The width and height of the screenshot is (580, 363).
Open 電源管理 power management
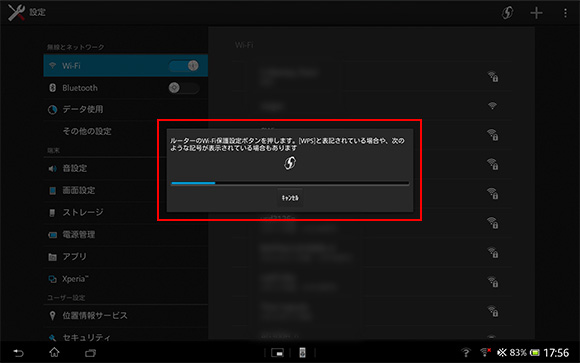point(125,235)
